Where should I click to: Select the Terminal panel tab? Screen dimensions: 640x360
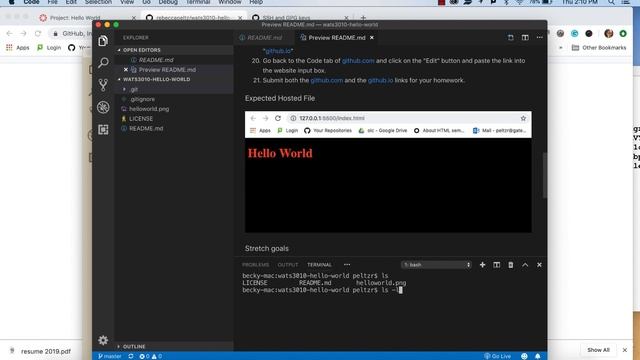tap(319, 265)
